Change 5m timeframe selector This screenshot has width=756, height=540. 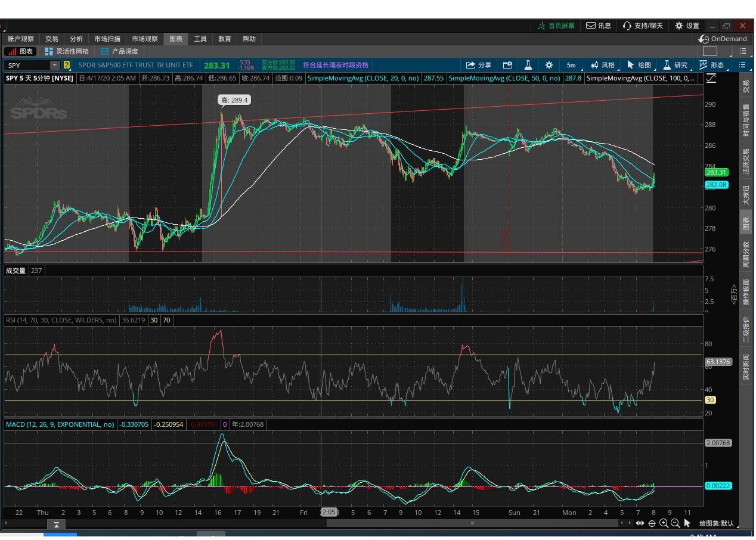[571, 65]
